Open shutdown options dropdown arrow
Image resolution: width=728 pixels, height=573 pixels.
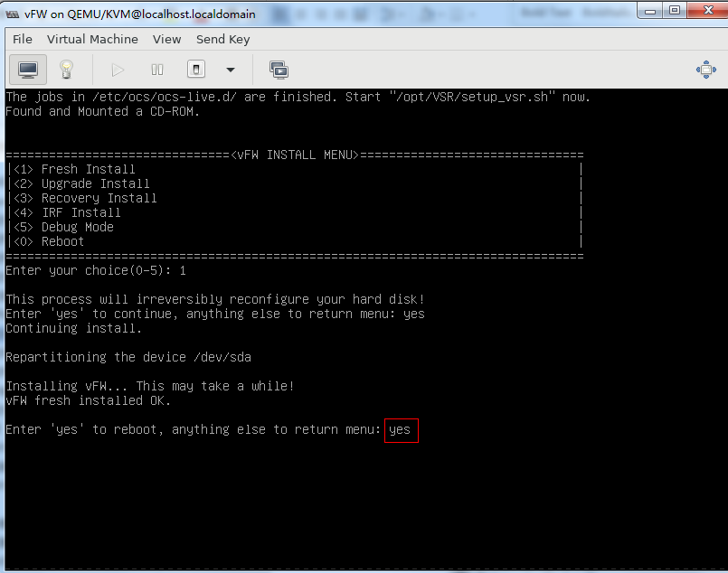coord(231,70)
